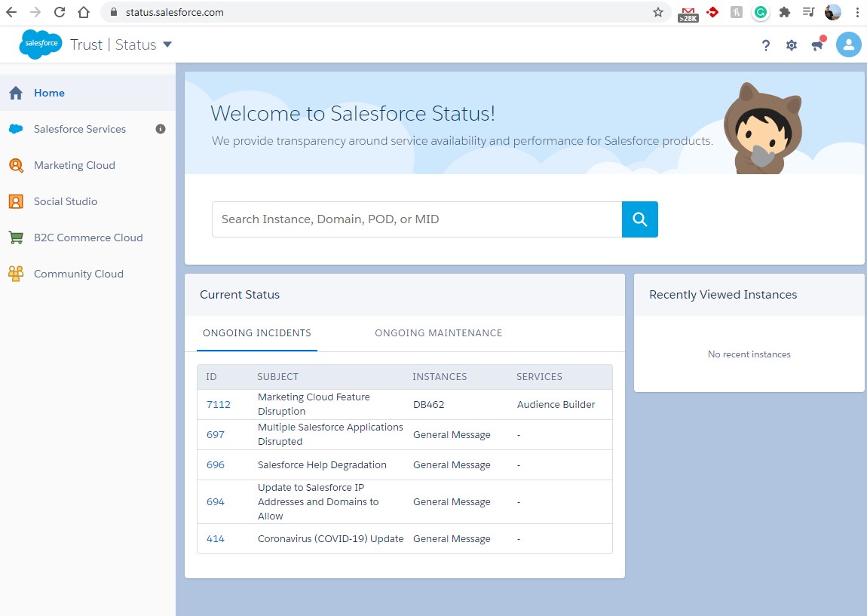Click the browser back arrow

point(11,12)
